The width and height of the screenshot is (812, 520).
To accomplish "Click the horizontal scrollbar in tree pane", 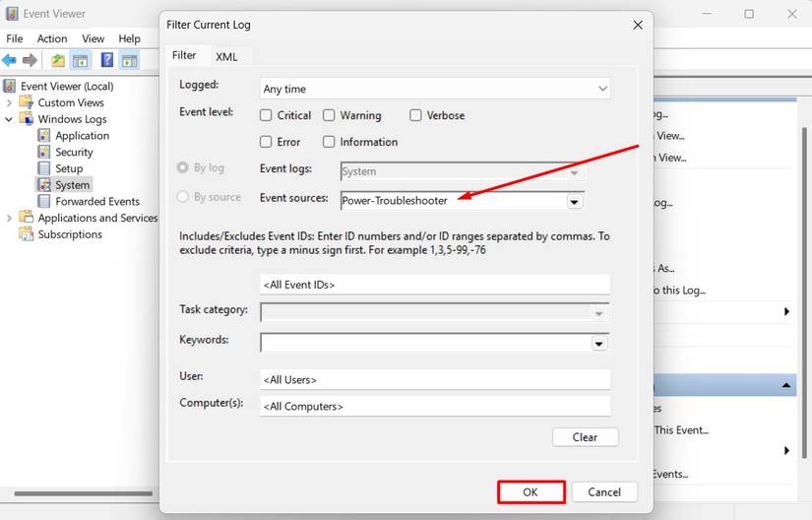I will (84, 493).
